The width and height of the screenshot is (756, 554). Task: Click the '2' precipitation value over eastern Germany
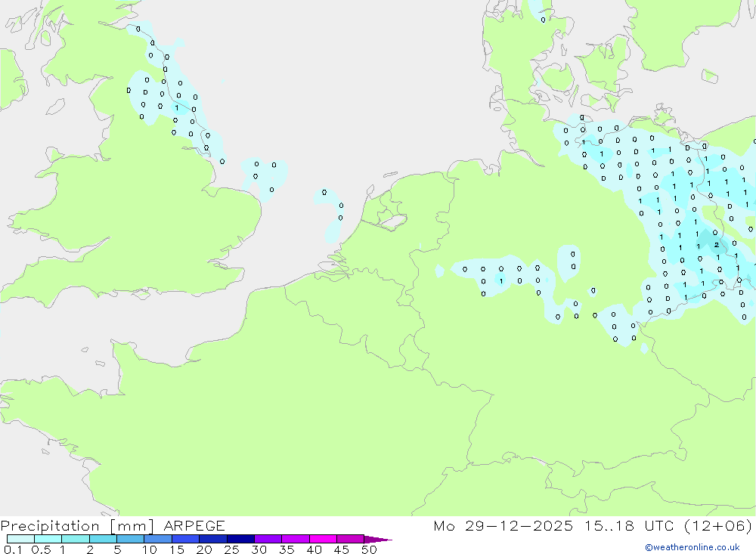pos(717,245)
